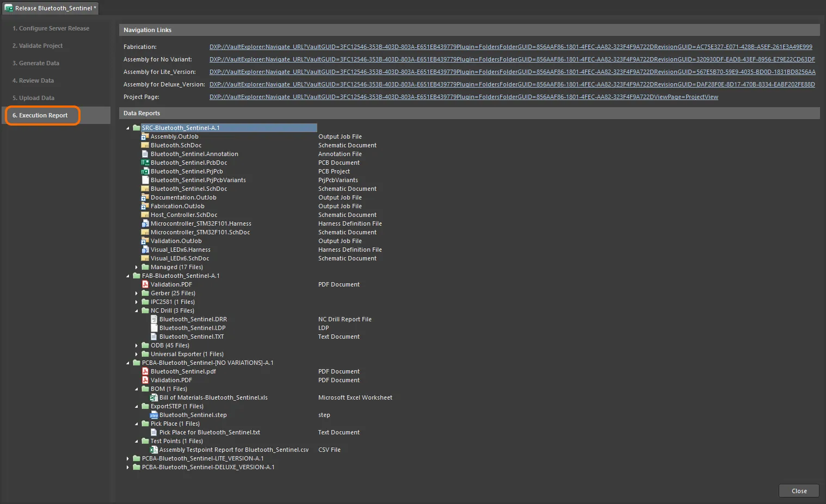Collapse the SRC-Bluetooth_Sentinel-A.1 folder

click(128, 128)
